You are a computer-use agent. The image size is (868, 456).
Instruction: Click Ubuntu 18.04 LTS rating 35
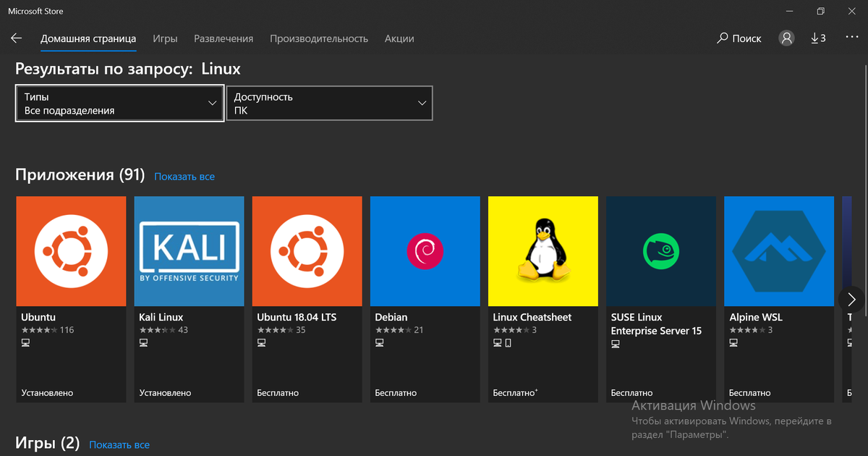click(x=281, y=330)
